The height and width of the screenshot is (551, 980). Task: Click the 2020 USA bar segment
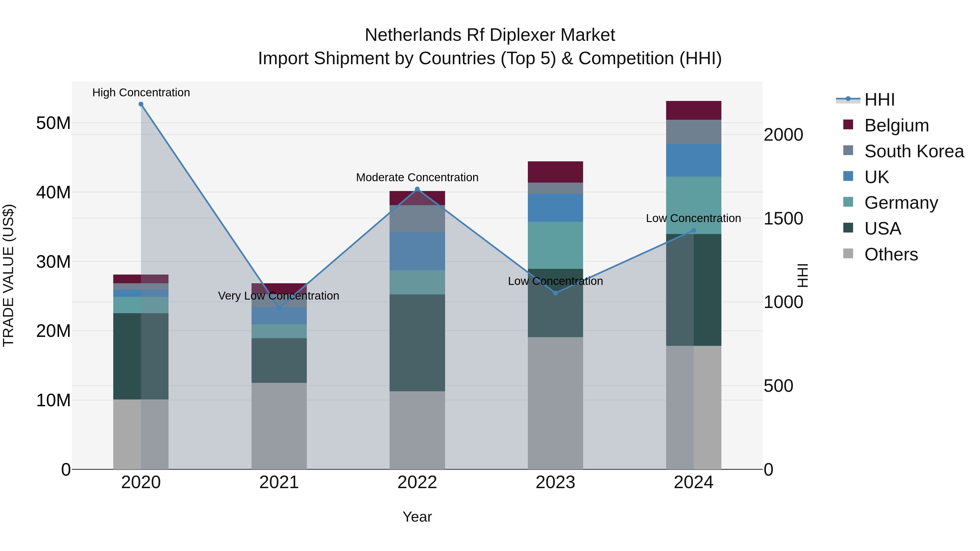click(x=141, y=356)
